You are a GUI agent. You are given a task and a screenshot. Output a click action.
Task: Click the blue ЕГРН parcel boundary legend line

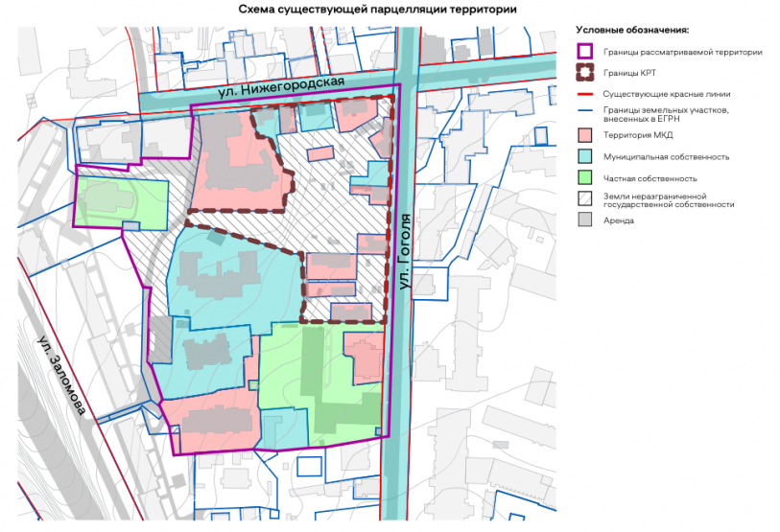(x=585, y=110)
